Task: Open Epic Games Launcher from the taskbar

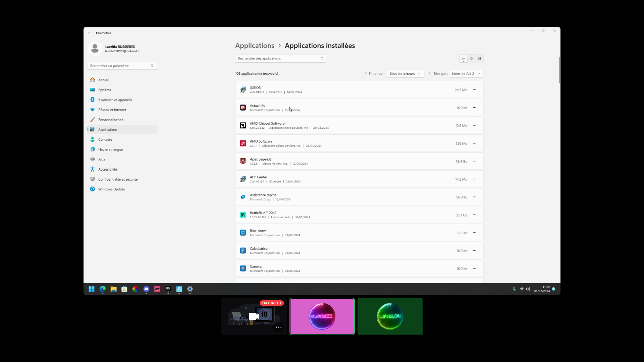Action: [x=168, y=289]
